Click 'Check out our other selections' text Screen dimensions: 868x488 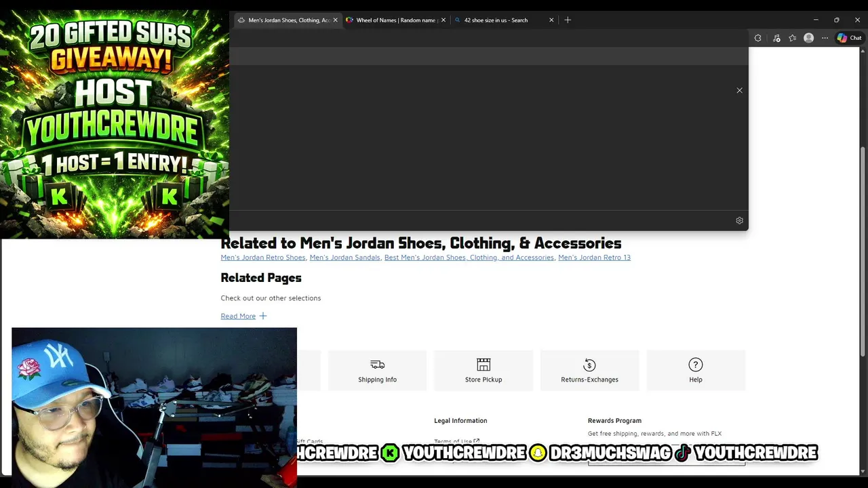(271, 298)
